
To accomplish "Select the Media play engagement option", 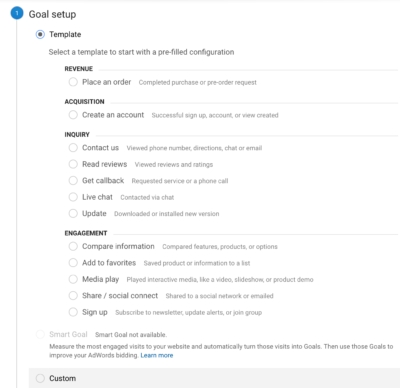I will (73, 279).
